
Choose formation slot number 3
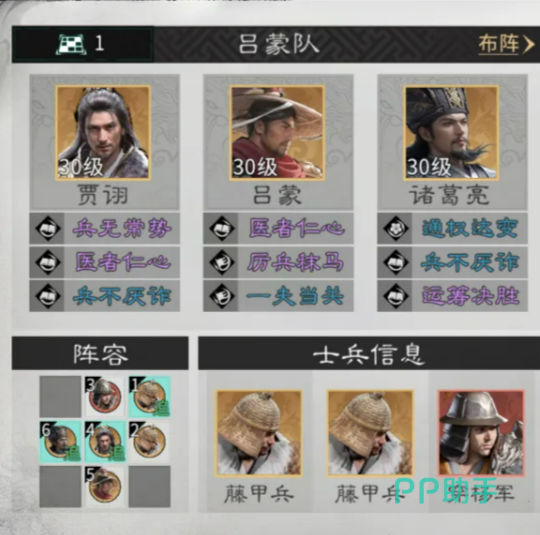point(105,396)
